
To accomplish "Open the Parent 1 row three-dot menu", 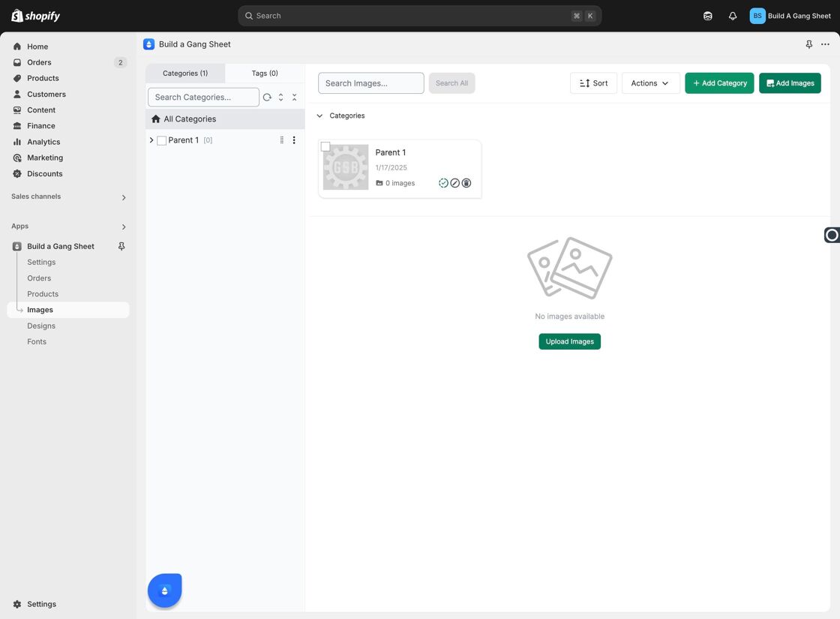I will (293, 140).
